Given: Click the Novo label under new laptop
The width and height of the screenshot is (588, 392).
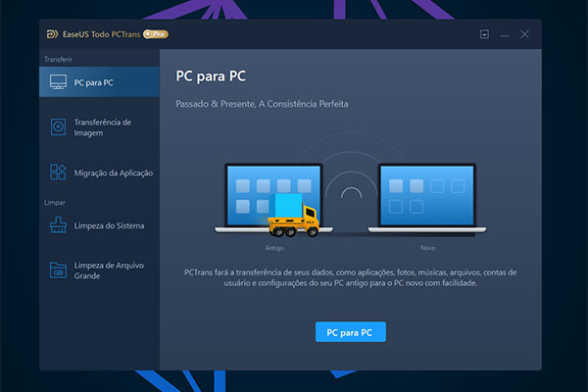Looking at the screenshot, I should click(x=427, y=248).
